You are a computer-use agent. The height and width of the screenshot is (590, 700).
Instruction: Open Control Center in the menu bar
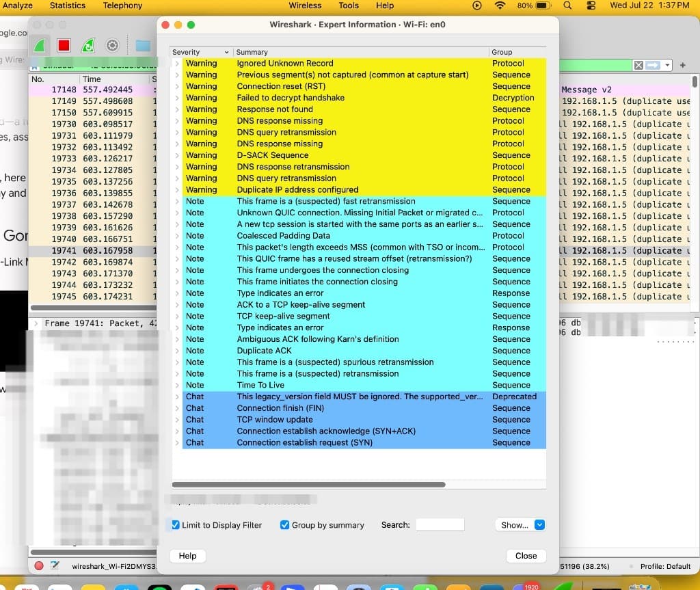(591, 5)
